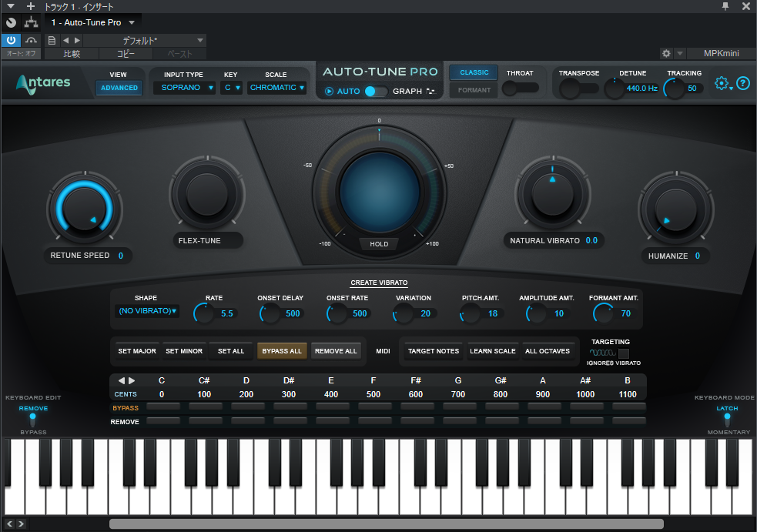Shift scale notes right arrow
This screenshot has width=757, height=532.
132,380
